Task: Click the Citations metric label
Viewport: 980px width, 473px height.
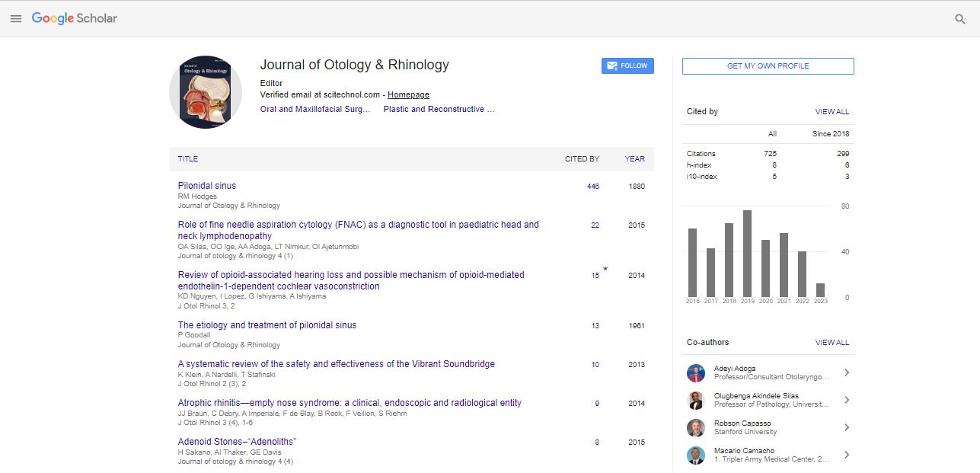Action: click(701, 154)
